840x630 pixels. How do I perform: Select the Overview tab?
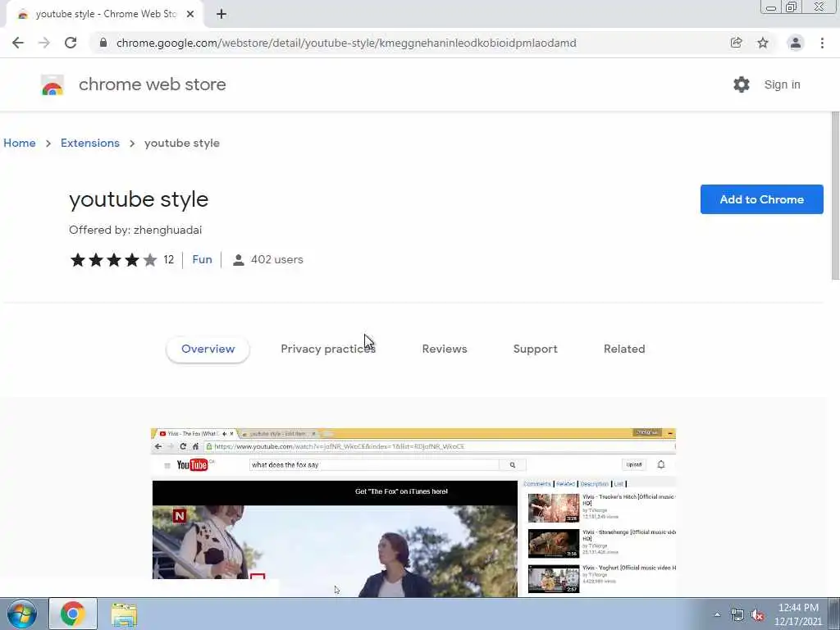coord(208,349)
